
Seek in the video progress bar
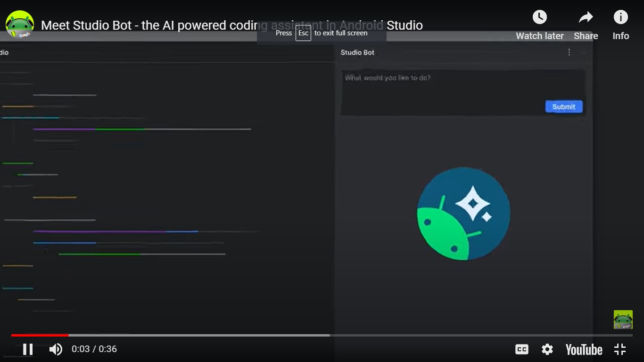[x=322, y=335]
